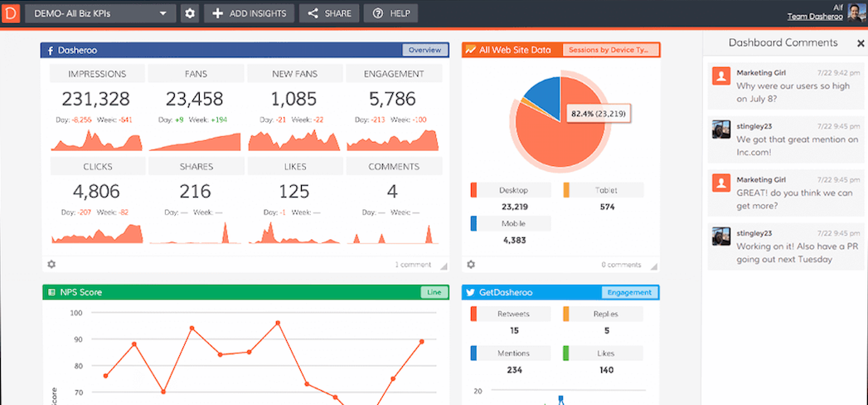Click the Impressions sparkline chart
Viewport: 868px width, 405px height.
(97, 141)
